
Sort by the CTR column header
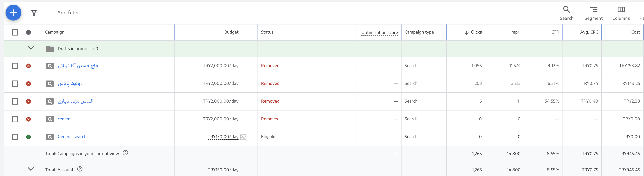click(555, 32)
